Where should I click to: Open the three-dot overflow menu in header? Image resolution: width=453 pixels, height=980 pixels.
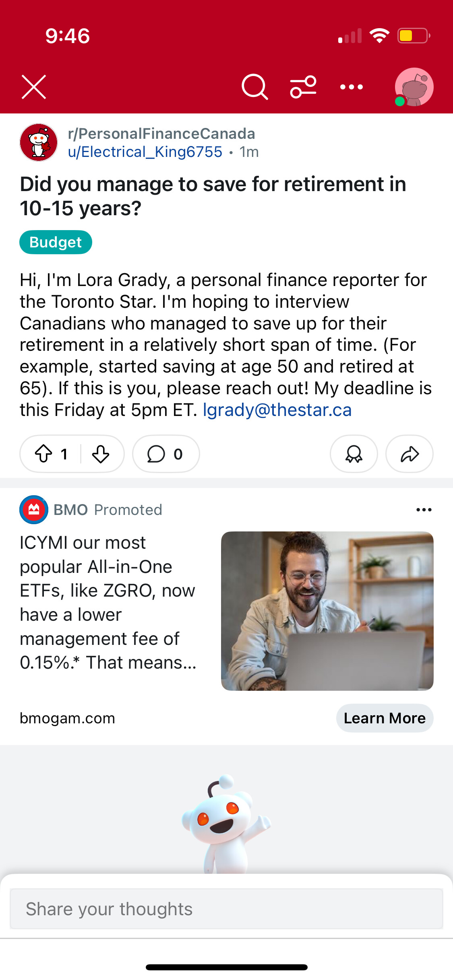coord(351,87)
